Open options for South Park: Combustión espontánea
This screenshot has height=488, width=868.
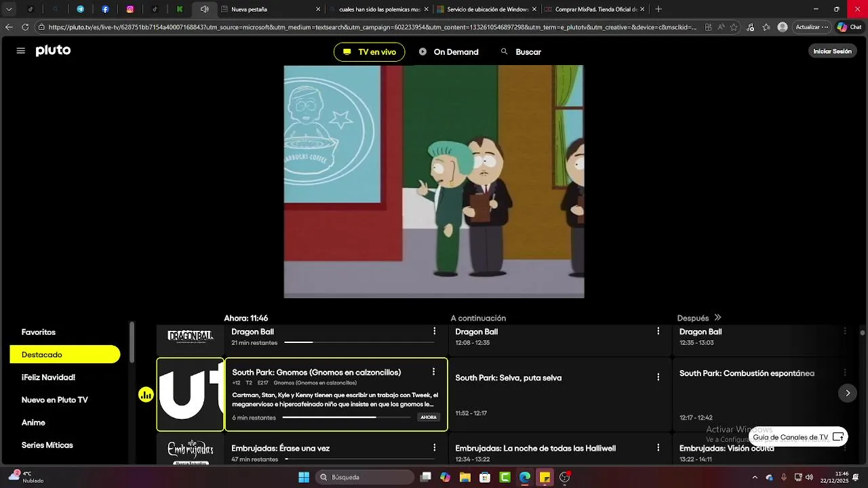point(845,373)
